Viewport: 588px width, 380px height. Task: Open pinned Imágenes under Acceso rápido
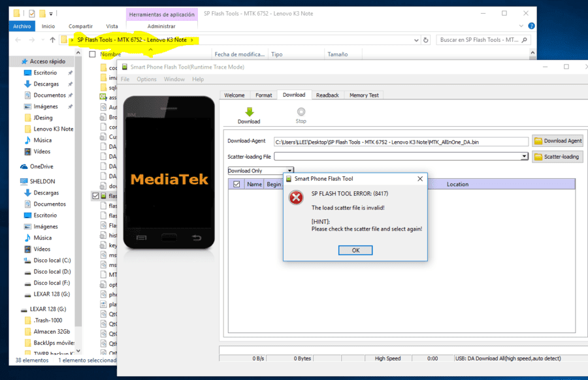[x=46, y=106]
